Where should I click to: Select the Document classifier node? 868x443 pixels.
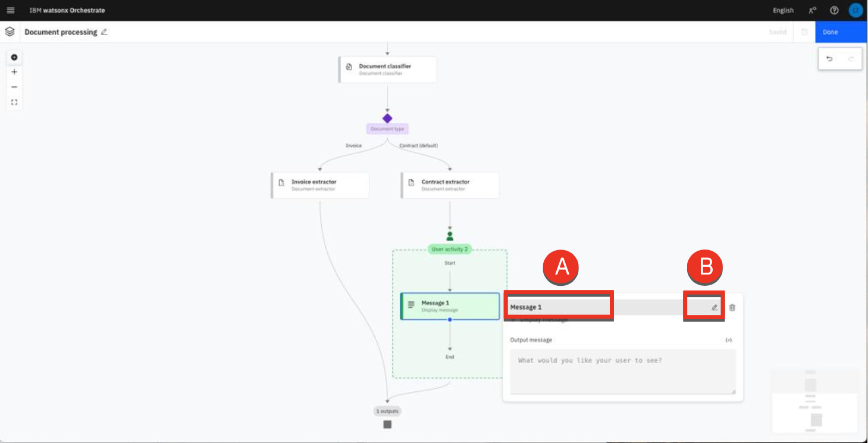pos(387,70)
